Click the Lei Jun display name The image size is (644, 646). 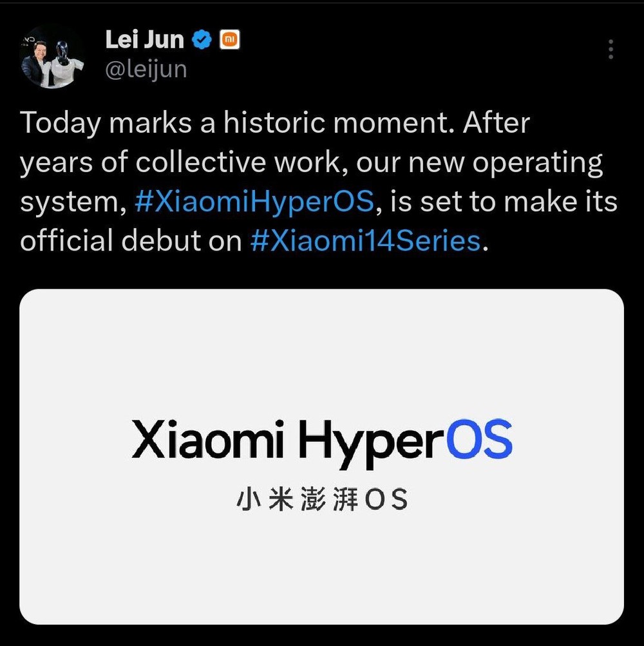point(145,39)
